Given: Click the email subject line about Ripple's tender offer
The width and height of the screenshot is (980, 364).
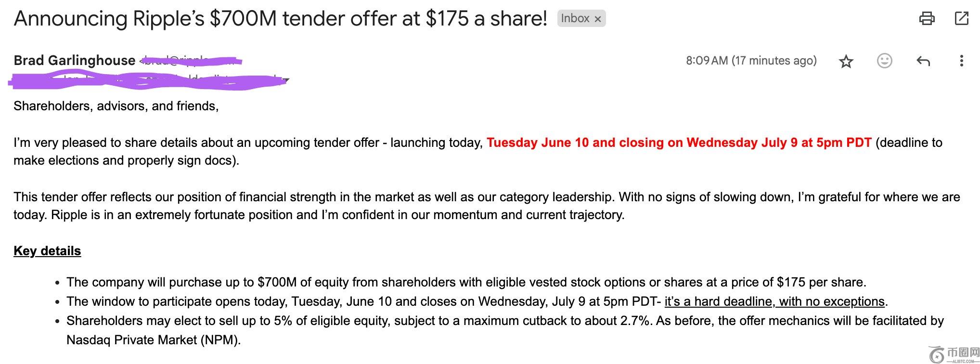Looking at the screenshot, I should (280, 19).
